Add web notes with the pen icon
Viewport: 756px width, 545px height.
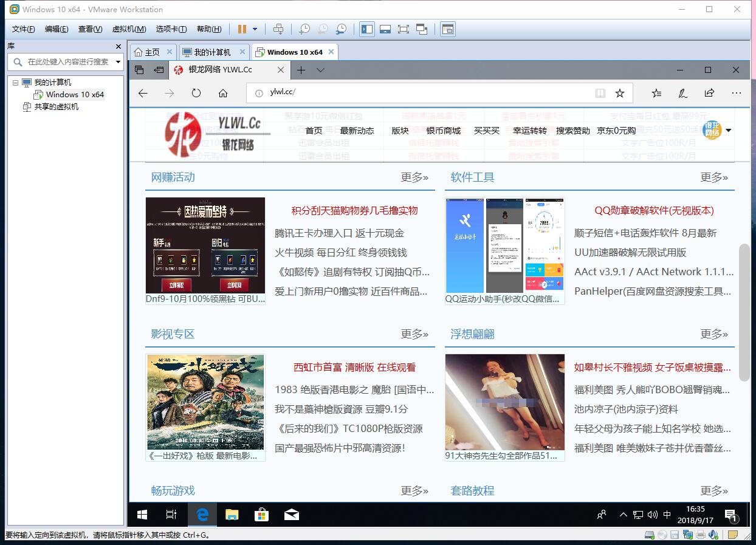tap(683, 93)
